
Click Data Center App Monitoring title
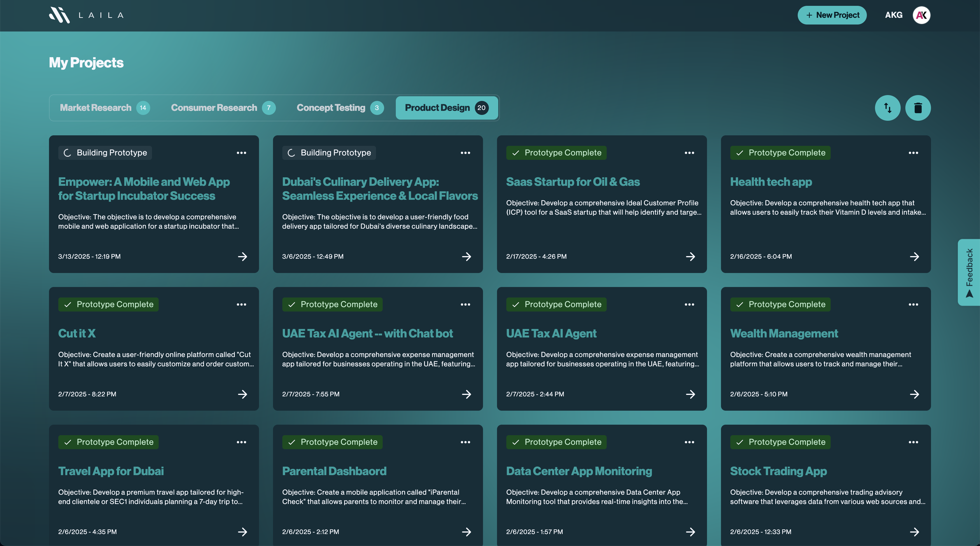click(x=579, y=471)
